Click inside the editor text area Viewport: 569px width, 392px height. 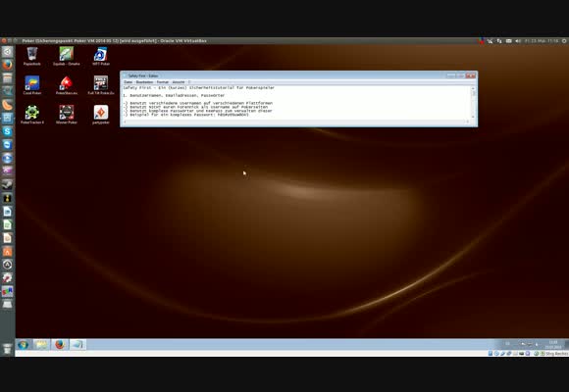296,102
